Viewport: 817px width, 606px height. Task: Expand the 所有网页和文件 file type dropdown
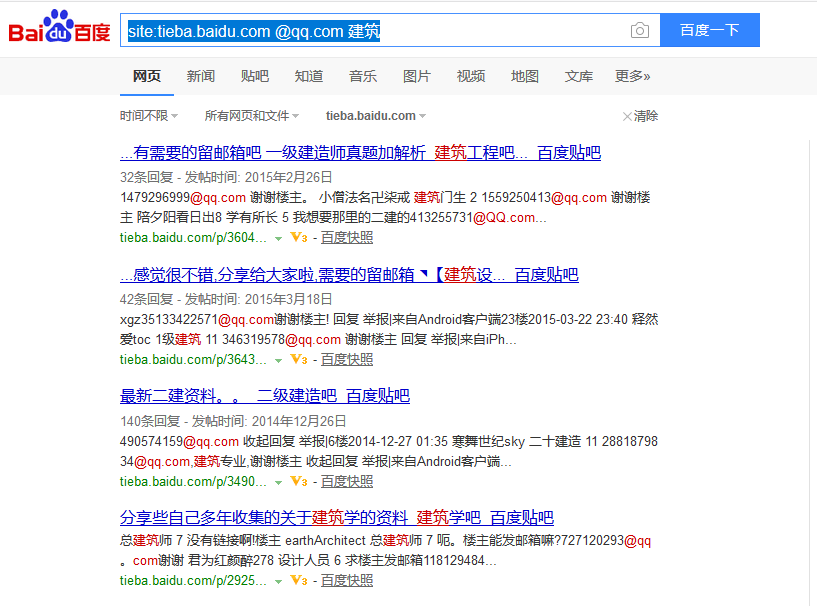(x=251, y=116)
